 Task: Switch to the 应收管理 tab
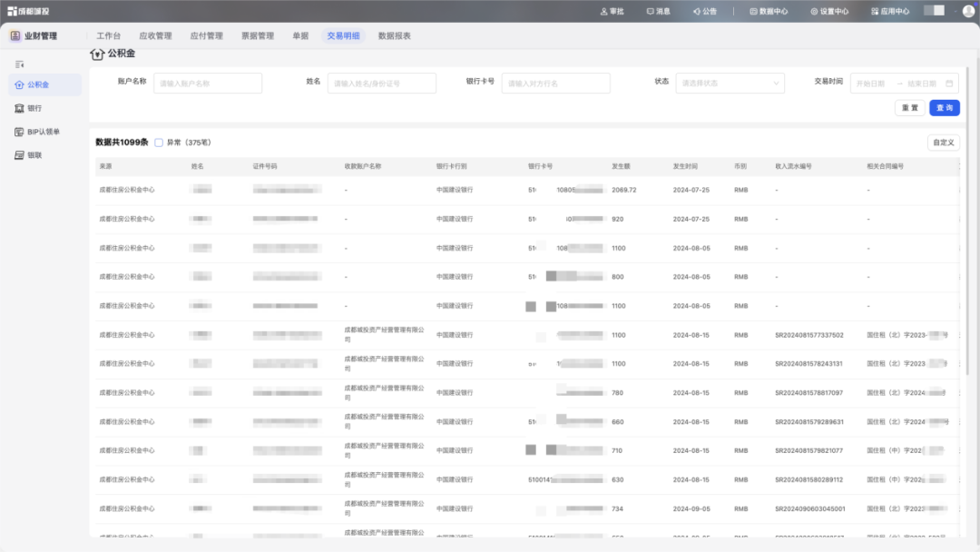(x=155, y=36)
